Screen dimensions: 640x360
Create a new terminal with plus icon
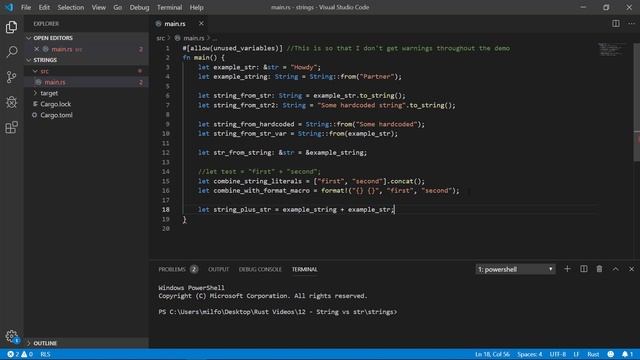coord(567,269)
